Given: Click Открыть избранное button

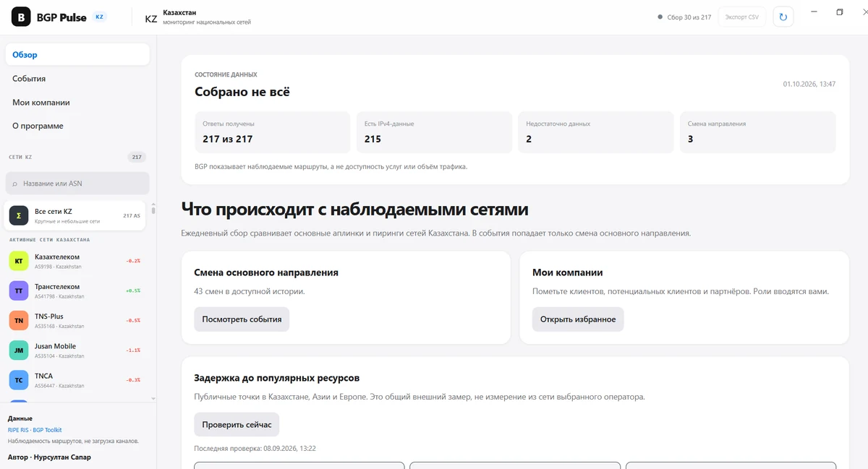Looking at the screenshot, I should tap(578, 319).
